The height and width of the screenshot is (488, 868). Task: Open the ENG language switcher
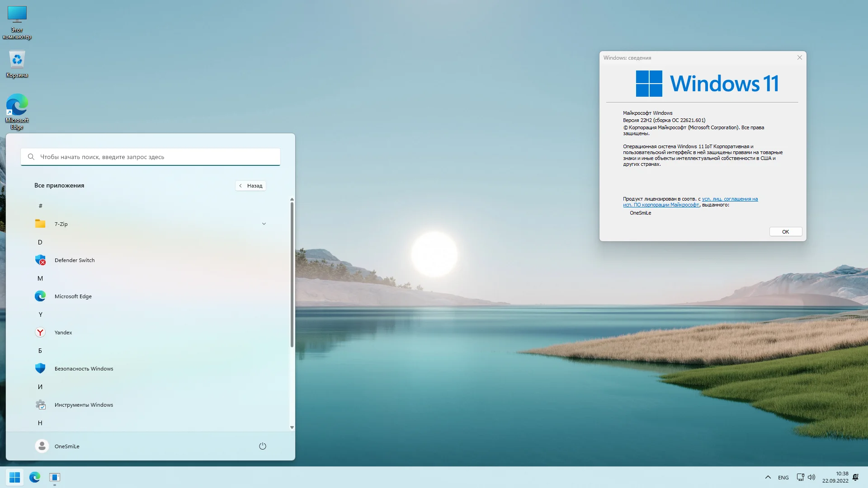[783, 478]
